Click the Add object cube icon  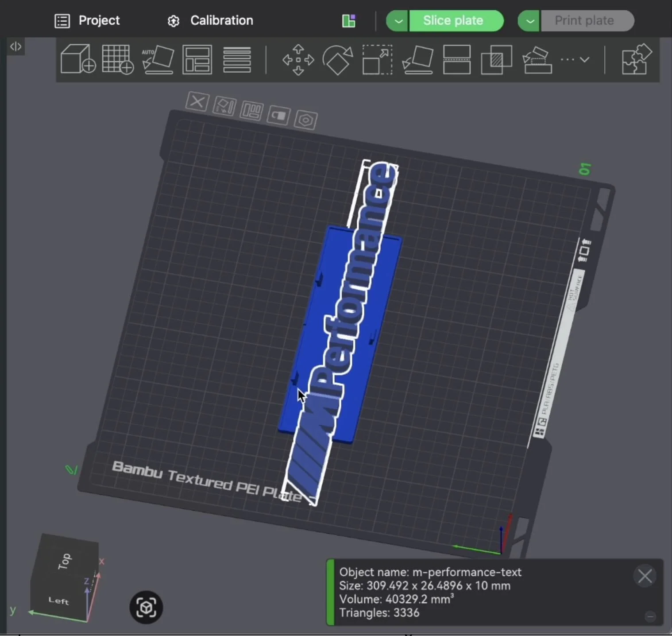tap(78, 59)
